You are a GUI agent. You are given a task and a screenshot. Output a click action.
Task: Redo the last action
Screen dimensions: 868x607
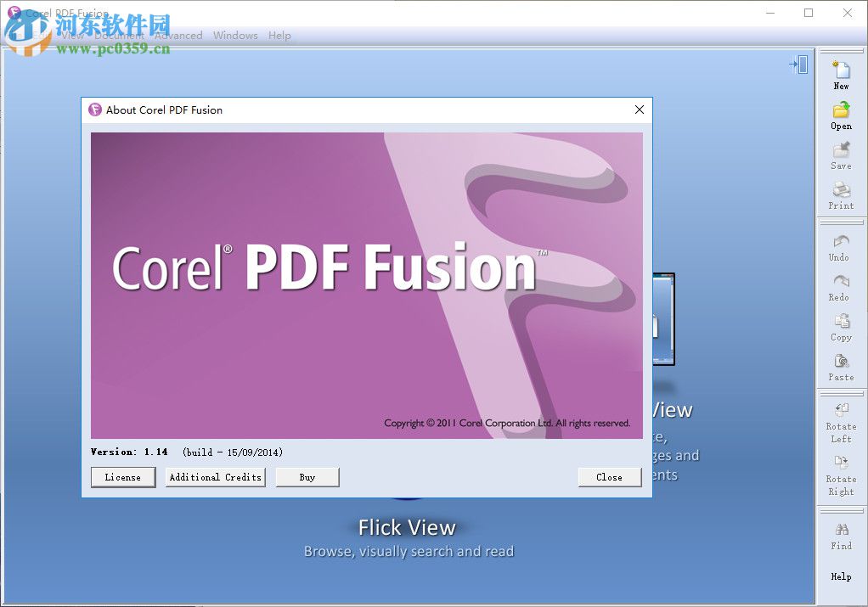[x=840, y=288]
